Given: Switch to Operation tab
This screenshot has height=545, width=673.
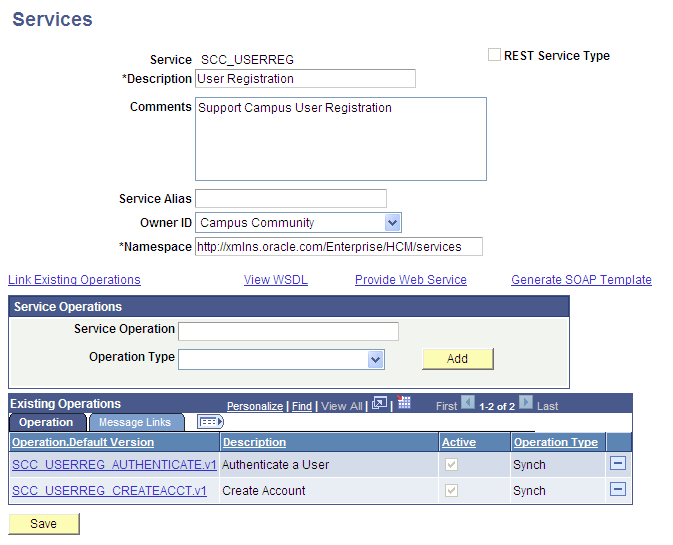Looking at the screenshot, I should pos(46,422).
